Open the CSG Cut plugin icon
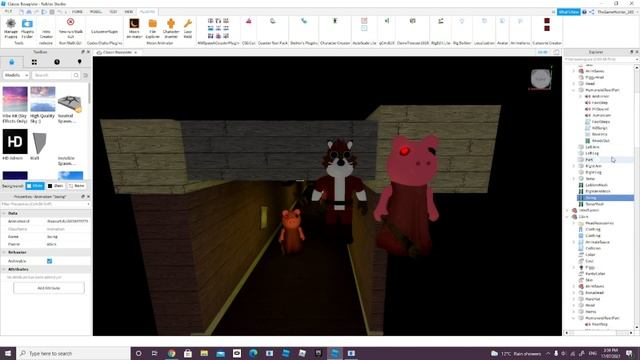This screenshot has height=360, width=640. pyautogui.click(x=249, y=21)
